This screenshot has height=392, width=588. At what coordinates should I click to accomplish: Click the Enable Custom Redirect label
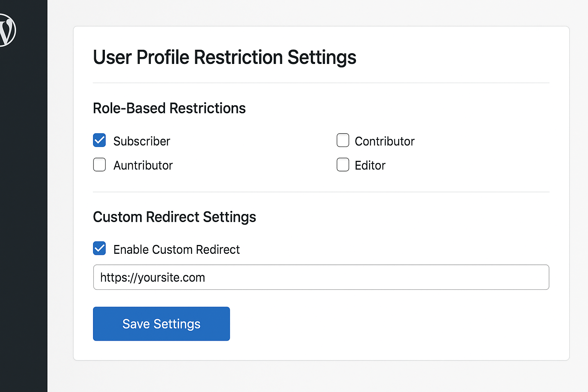(176, 250)
